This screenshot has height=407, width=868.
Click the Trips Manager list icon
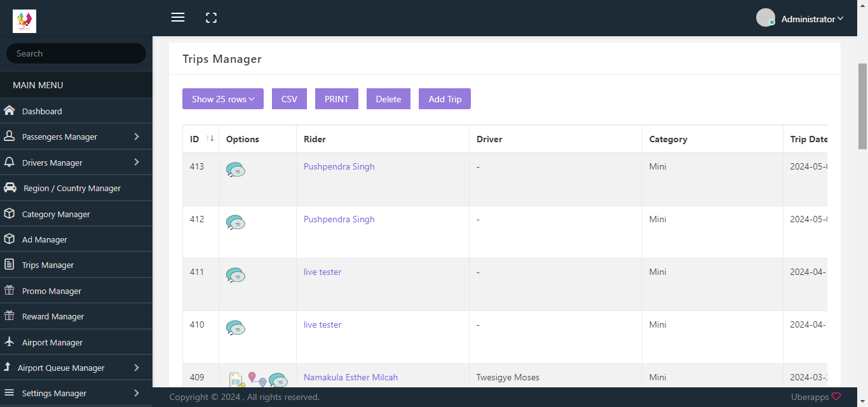[x=10, y=264]
